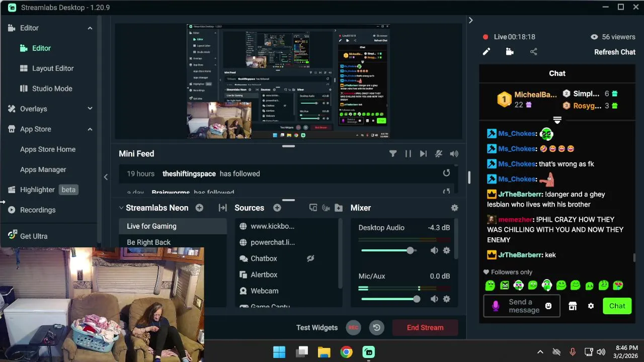Edit stream info with pencil icon
Viewport: 644px width, 362px height.
pyautogui.click(x=487, y=52)
